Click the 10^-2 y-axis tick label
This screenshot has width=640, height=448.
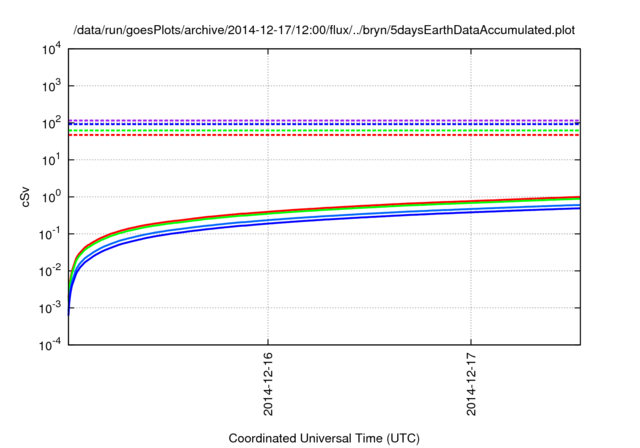(x=50, y=271)
